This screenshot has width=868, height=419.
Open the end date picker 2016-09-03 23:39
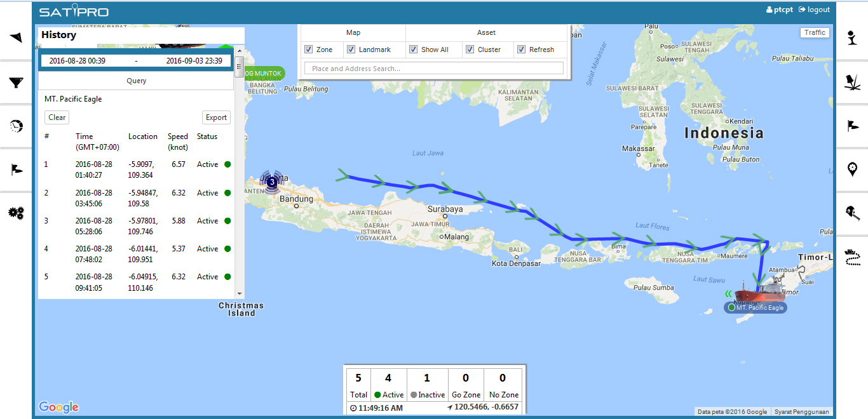195,60
